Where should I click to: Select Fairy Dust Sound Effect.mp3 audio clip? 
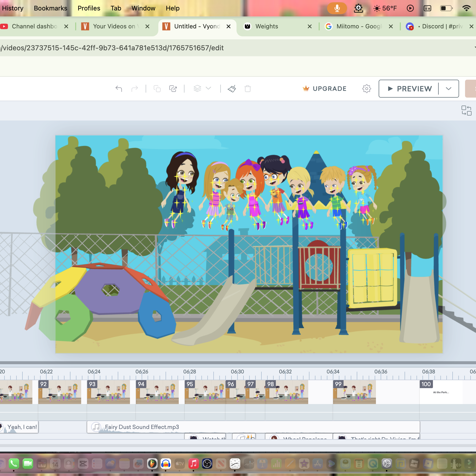(x=253, y=427)
